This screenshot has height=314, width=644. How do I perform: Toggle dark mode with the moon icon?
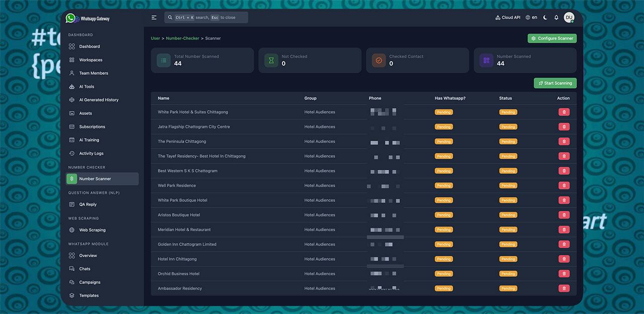pos(545,18)
